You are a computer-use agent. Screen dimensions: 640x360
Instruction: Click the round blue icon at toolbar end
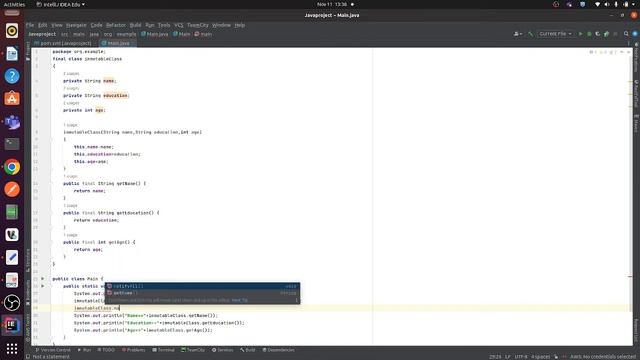pos(635,34)
